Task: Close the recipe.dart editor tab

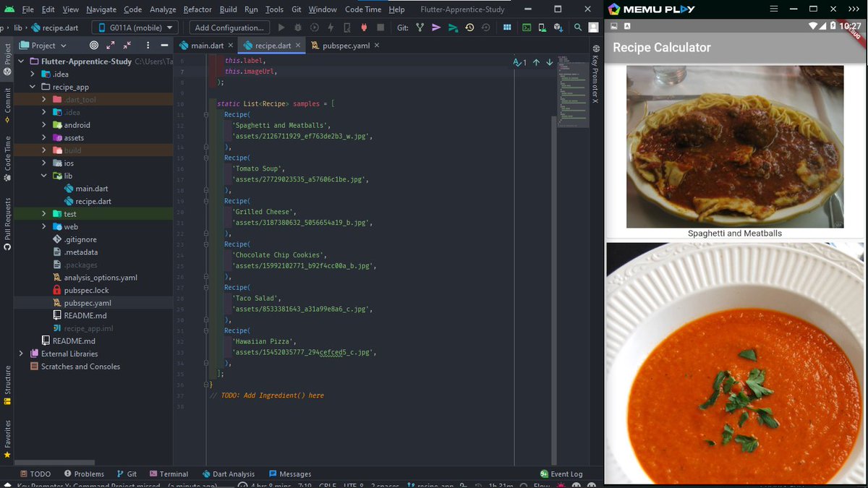Action: coord(298,46)
